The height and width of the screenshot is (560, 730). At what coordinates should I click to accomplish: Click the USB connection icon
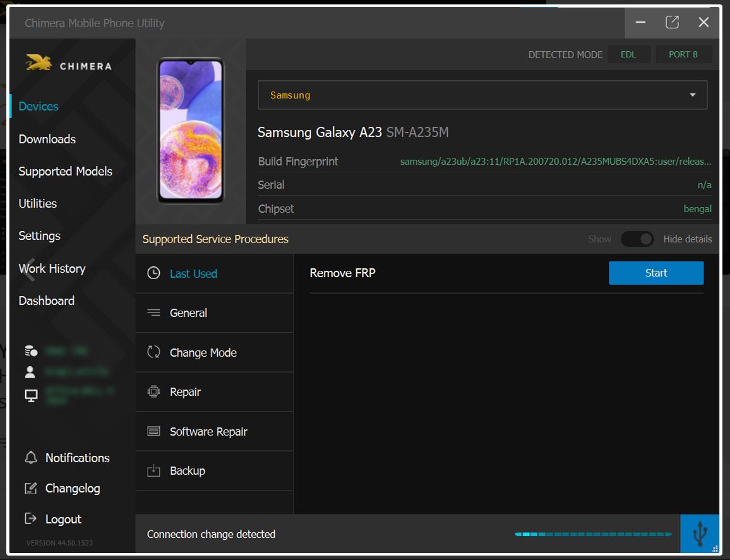coord(700,533)
